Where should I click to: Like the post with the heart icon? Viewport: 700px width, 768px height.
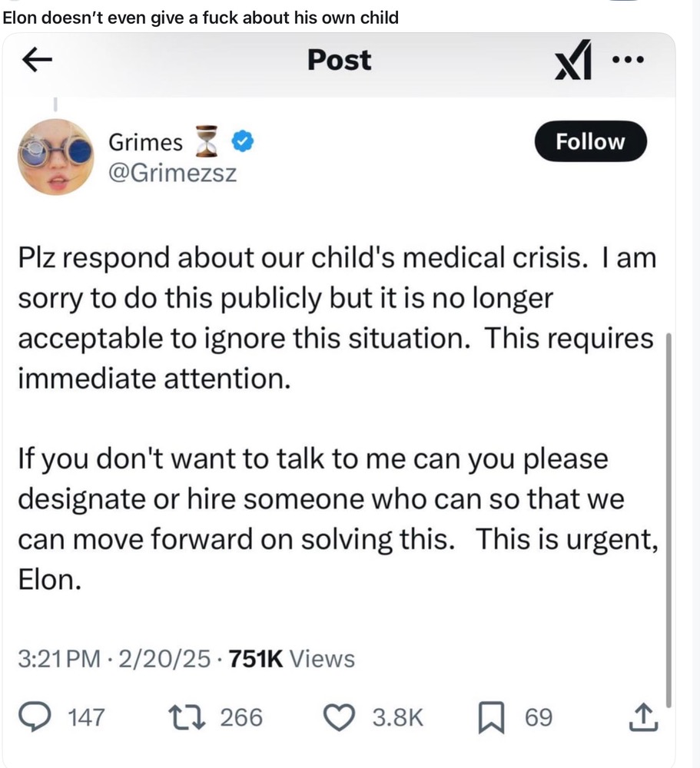click(x=337, y=717)
